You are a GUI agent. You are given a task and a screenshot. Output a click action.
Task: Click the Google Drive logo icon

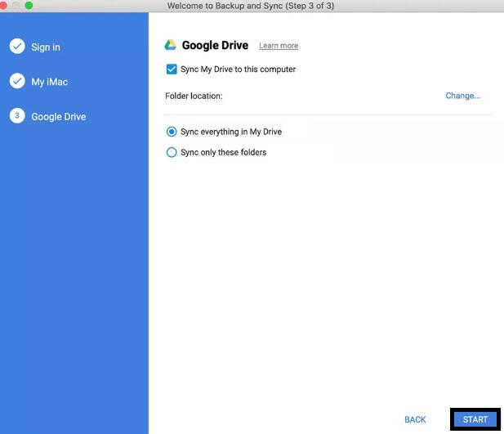171,45
